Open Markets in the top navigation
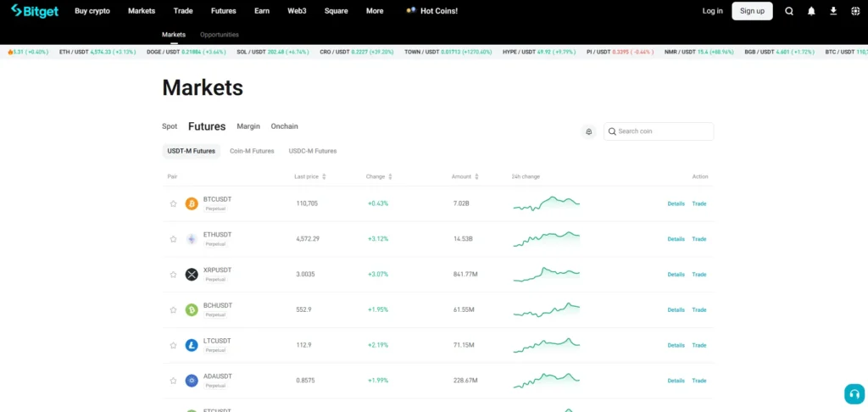Image resolution: width=868 pixels, height=412 pixels. tap(142, 11)
